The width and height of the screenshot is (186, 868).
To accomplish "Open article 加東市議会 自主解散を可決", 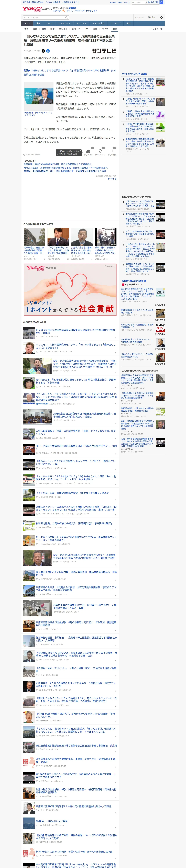I will (x=84, y=415).
